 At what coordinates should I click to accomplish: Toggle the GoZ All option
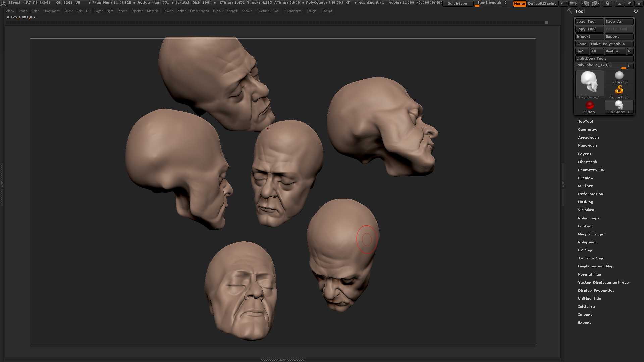point(597,51)
